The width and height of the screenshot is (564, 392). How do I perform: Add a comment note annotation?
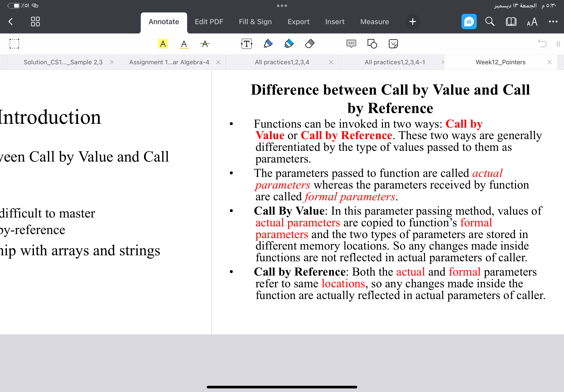click(x=351, y=44)
